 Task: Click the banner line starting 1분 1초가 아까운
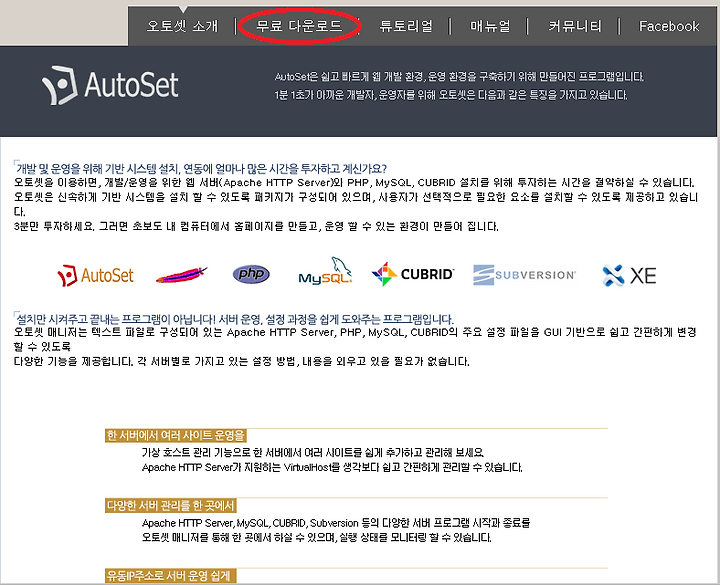coord(451,95)
